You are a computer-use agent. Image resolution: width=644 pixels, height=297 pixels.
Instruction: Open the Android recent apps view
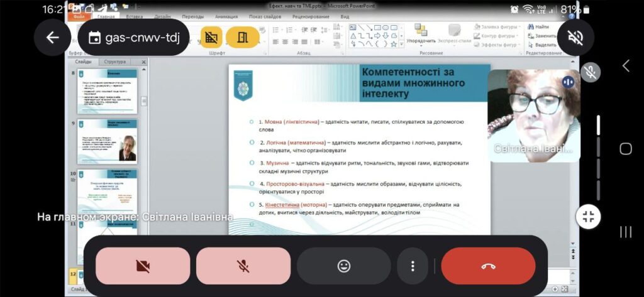[626, 232]
